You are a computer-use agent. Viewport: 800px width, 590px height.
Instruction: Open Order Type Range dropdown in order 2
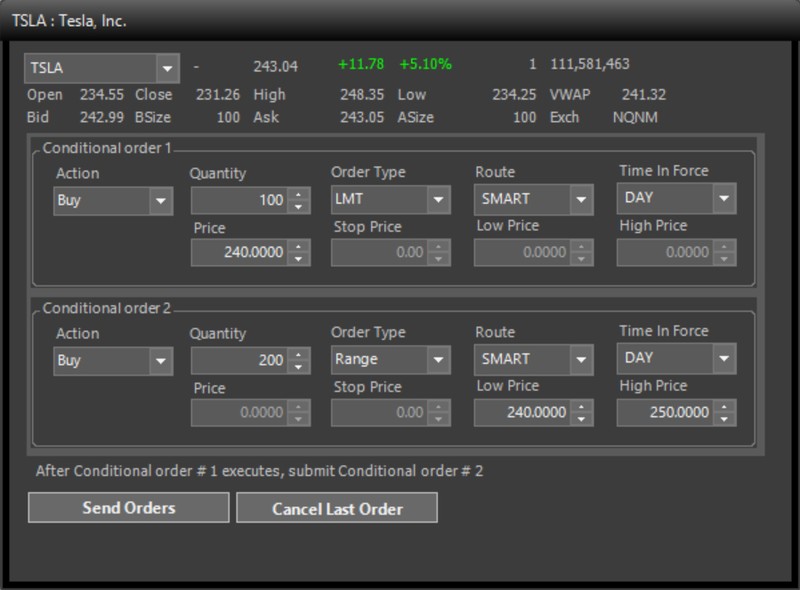click(x=438, y=359)
